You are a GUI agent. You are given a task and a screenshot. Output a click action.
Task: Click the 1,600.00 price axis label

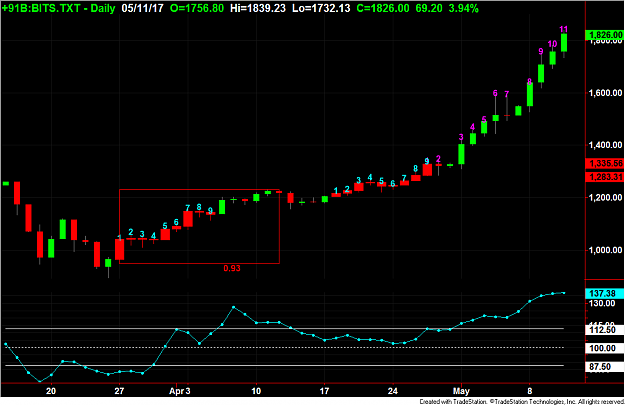tap(605, 93)
